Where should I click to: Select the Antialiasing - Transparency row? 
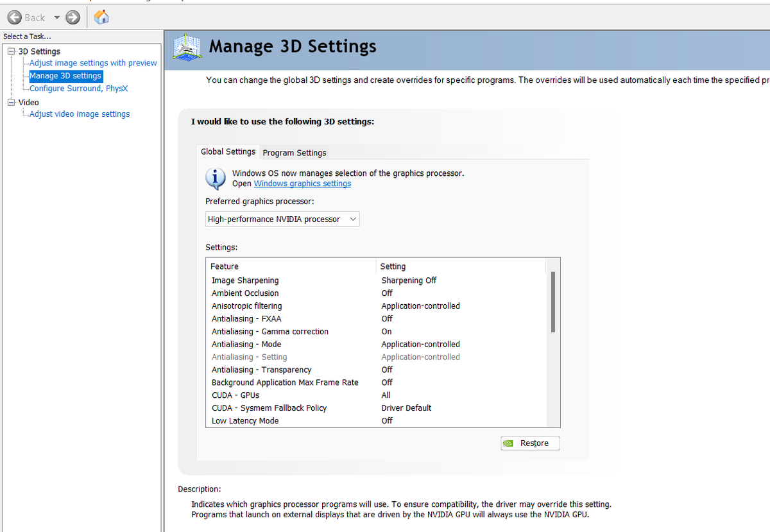(376, 370)
